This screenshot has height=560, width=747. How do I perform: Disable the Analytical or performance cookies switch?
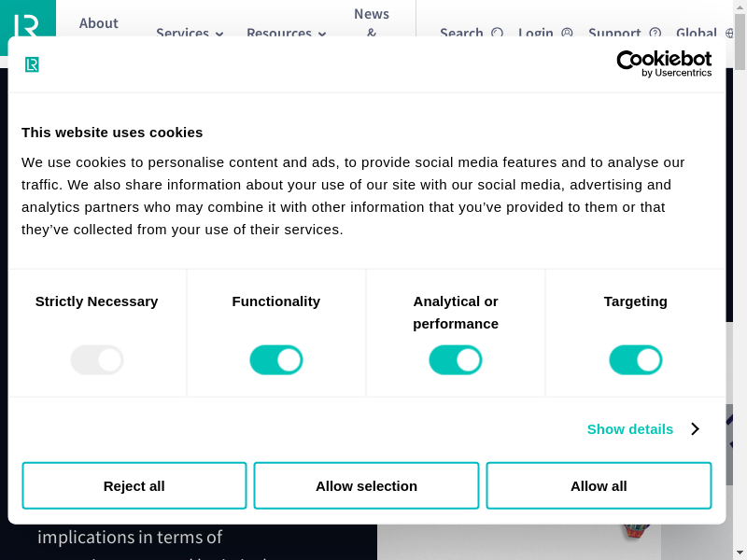coord(456,360)
